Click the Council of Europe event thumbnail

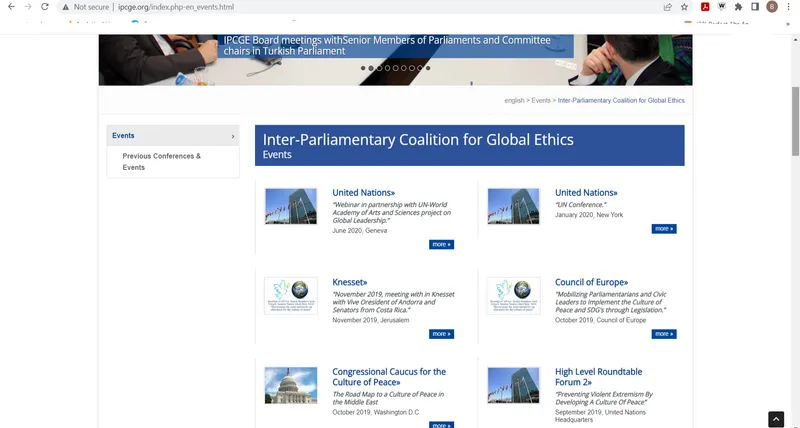pos(513,296)
